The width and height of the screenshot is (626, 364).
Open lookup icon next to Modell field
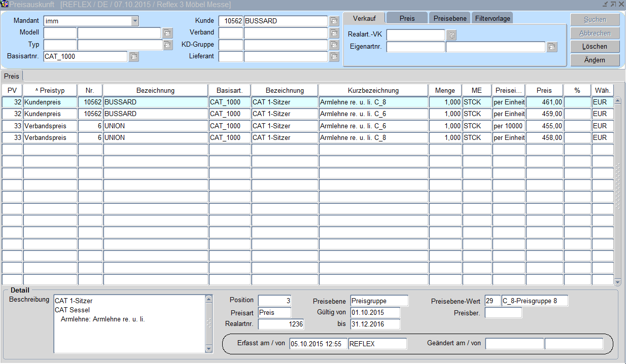pyautogui.click(x=167, y=33)
